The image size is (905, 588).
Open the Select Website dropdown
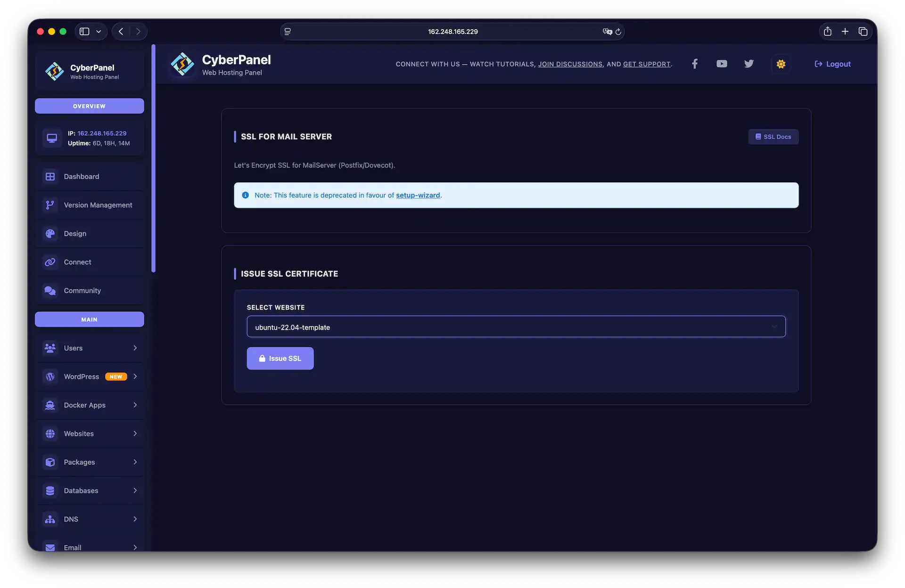[516, 327]
